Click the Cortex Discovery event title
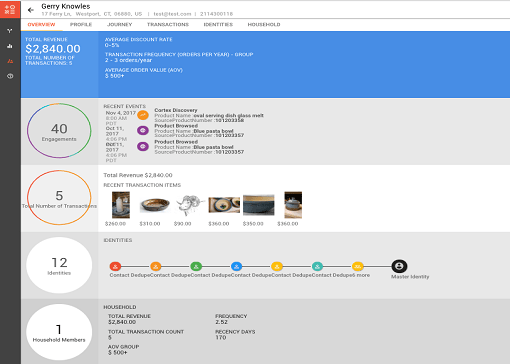Viewport: 510px width, 364px height. [x=176, y=110]
